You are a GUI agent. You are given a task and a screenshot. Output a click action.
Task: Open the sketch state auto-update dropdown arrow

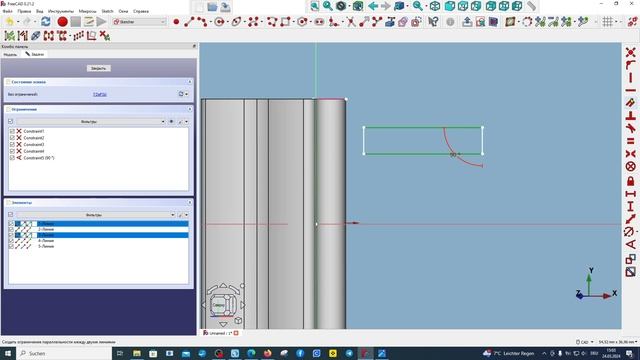[x=187, y=94]
